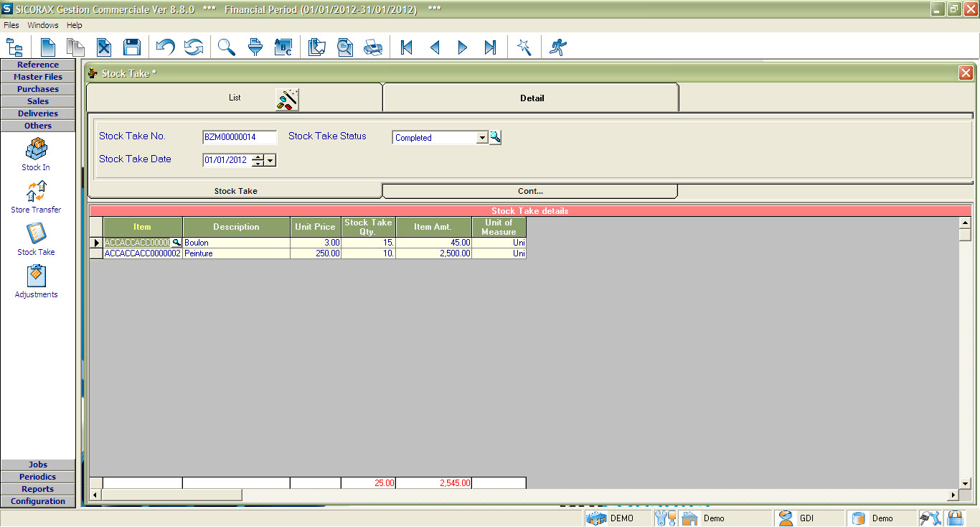Viewport: 980px width, 527px height.
Task: Go to the last record
Action: [490, 47]
